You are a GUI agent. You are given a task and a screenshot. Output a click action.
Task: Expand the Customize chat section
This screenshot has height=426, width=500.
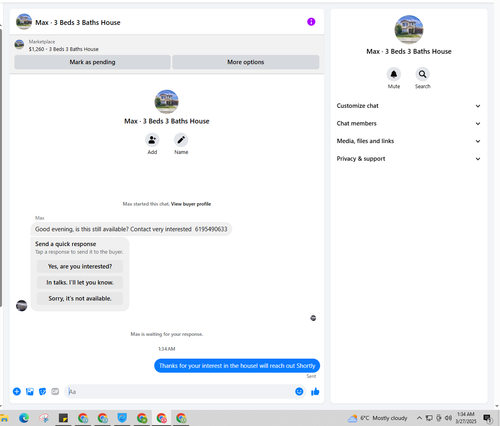coord(409,106)
